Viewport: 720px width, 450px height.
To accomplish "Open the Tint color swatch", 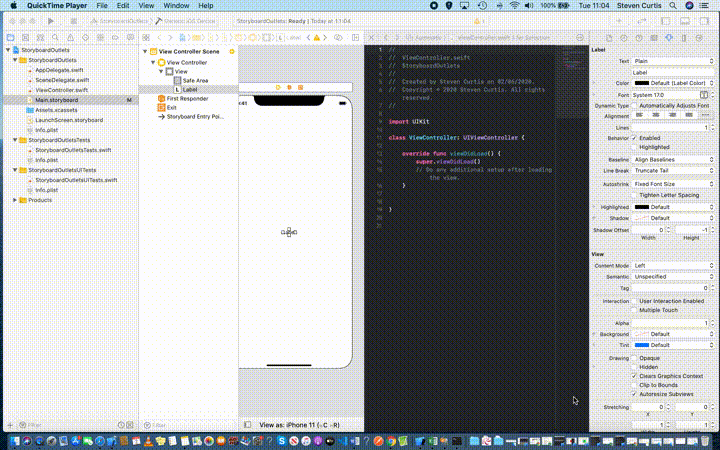I will [x=641, y=345].
